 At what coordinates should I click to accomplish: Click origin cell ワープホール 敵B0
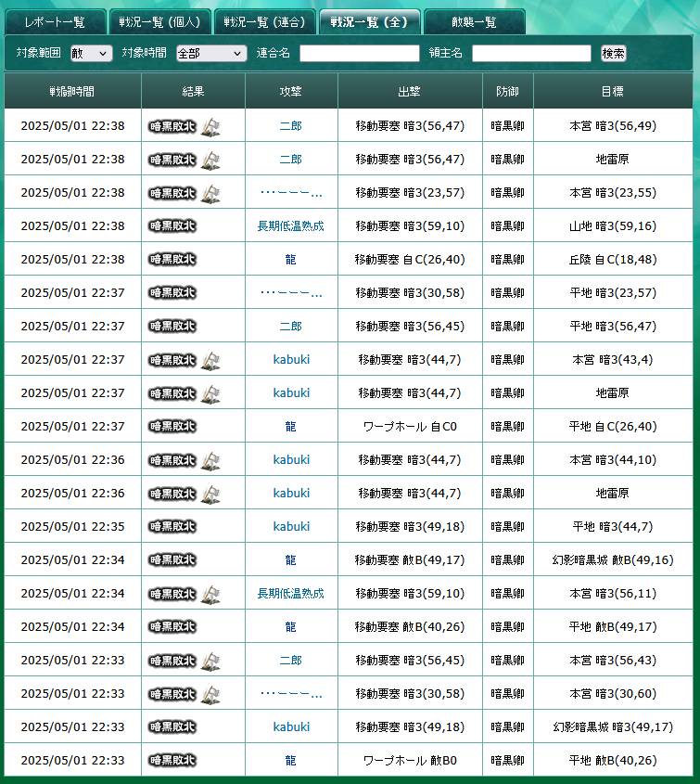(410, 761)
